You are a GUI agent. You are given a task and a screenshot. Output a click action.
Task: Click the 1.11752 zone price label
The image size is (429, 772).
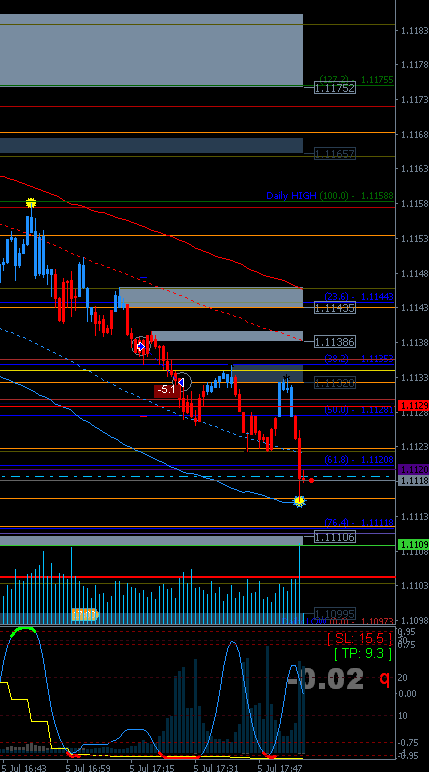[x=334, y=88]
